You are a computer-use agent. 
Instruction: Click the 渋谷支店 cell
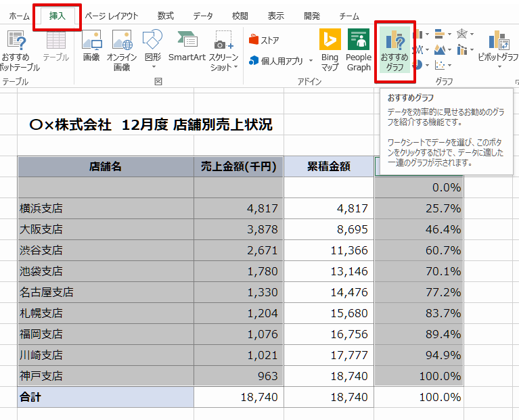click(x=106, y=250)
